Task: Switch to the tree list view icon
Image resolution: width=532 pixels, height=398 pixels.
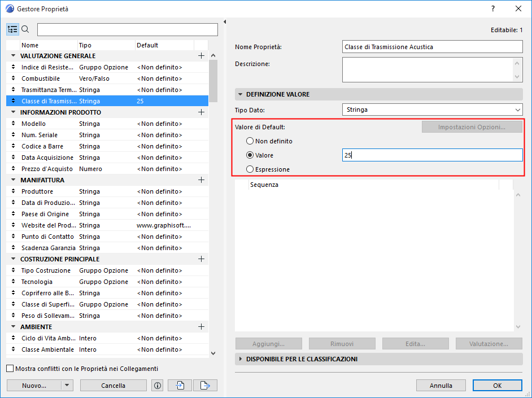Action: [12, 29]
